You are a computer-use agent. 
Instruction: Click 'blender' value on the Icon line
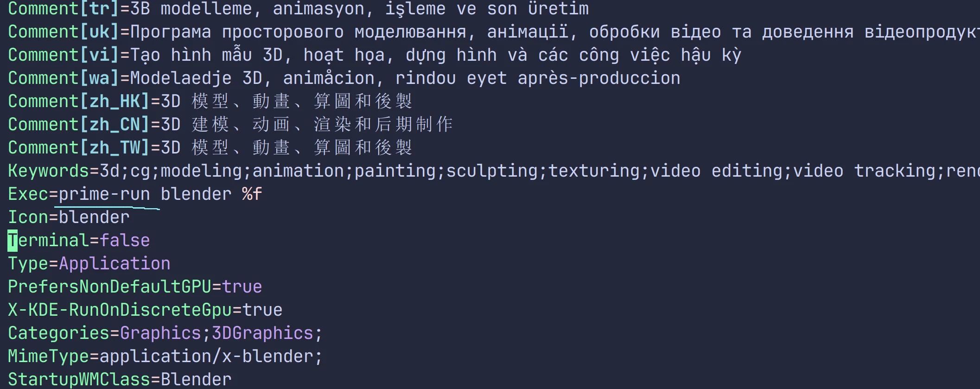tap(94, 217)
